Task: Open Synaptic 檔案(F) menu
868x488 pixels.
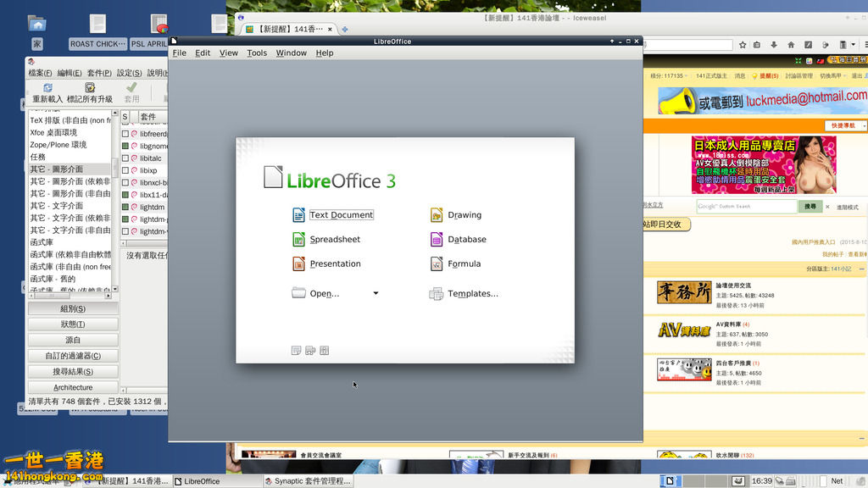Action: (40, 73)
